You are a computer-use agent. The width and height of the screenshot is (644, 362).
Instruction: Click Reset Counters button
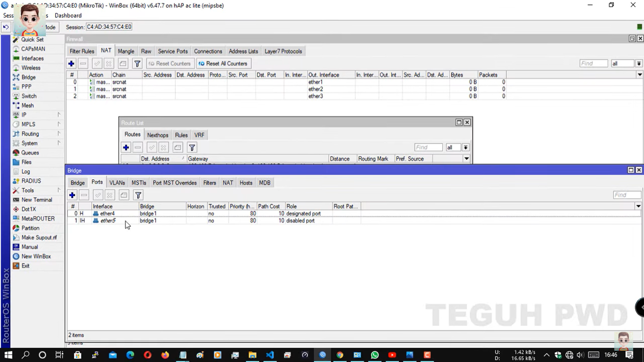[170, 64]
